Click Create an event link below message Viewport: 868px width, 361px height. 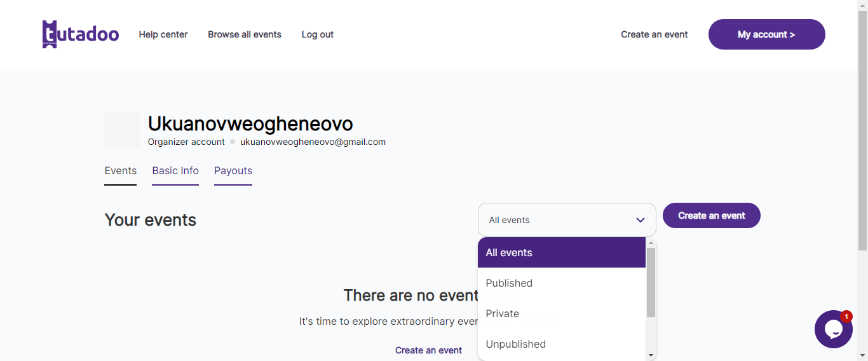[428, 350]
